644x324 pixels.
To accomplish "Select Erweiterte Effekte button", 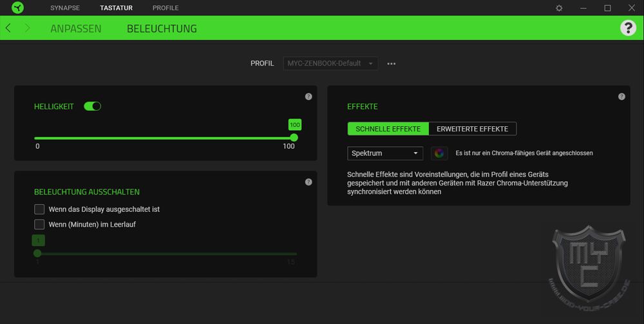I will (472, 129).
